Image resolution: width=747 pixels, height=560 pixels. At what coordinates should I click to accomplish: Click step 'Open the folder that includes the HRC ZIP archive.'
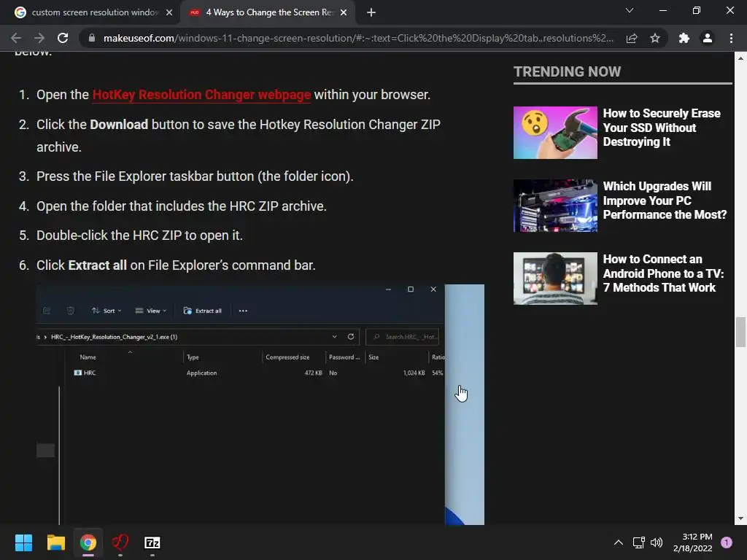pos(182,206)
